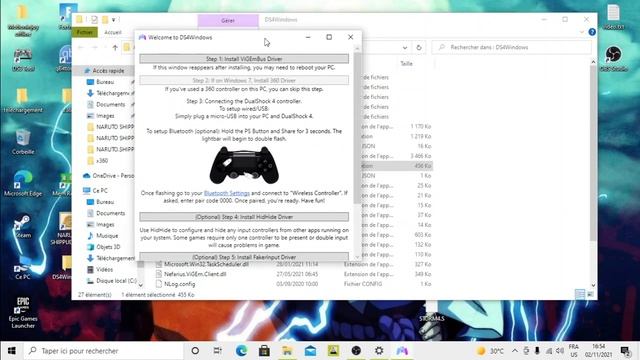Click Optional Step 5: Install FakerInput Driver

244,257
